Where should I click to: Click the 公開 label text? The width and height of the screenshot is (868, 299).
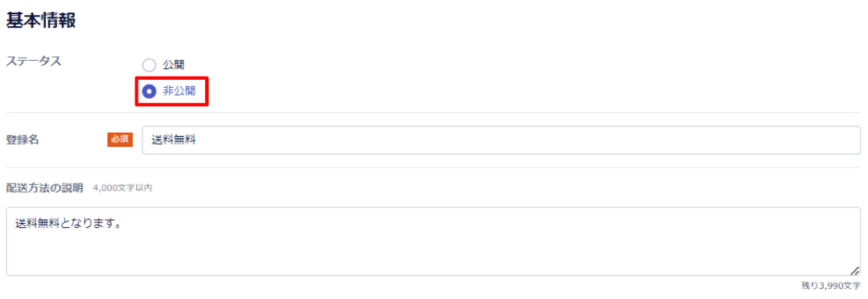(173, 66)
